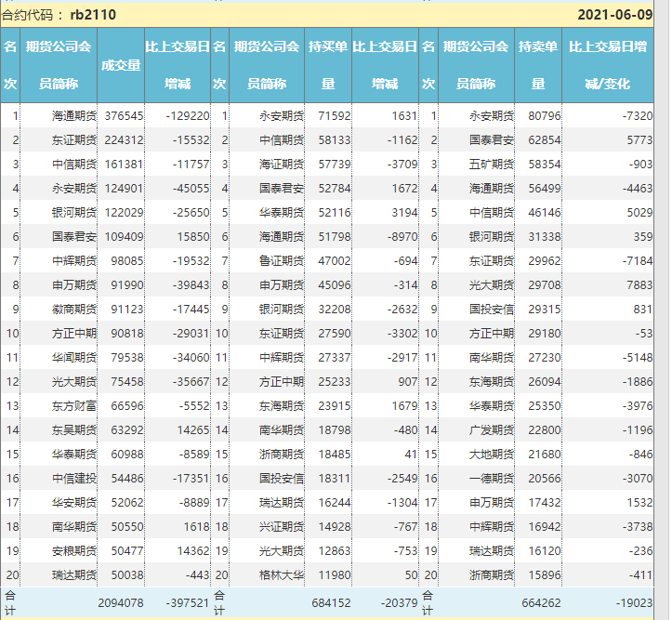Select 广发期货 in the short position list

coord(492,430)
